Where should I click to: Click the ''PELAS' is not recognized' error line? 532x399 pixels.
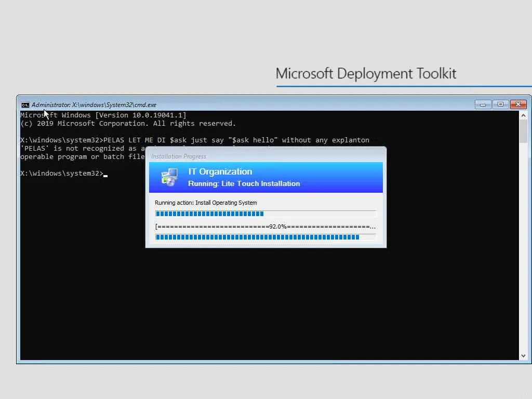pyautogui.click(x=83, y=148)
